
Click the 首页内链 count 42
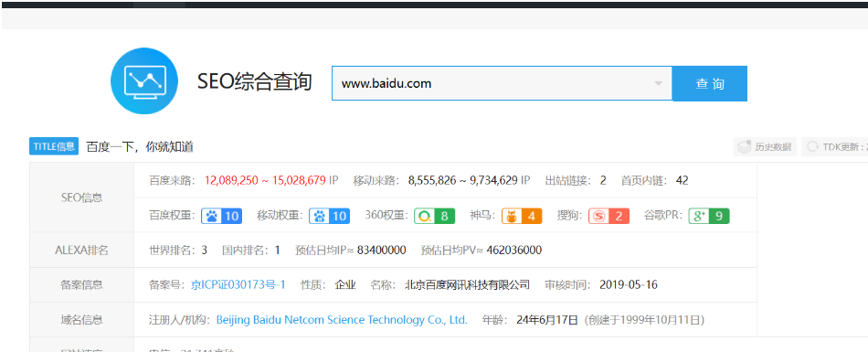point(682,180)
